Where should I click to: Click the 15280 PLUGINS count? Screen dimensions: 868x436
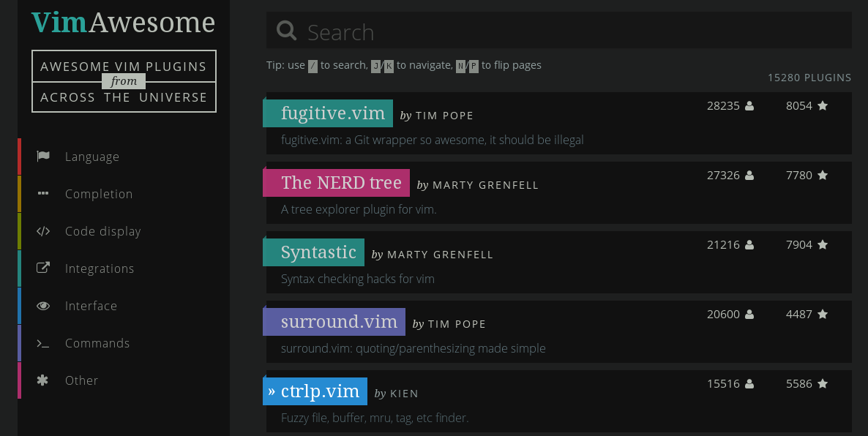point(809,78)
